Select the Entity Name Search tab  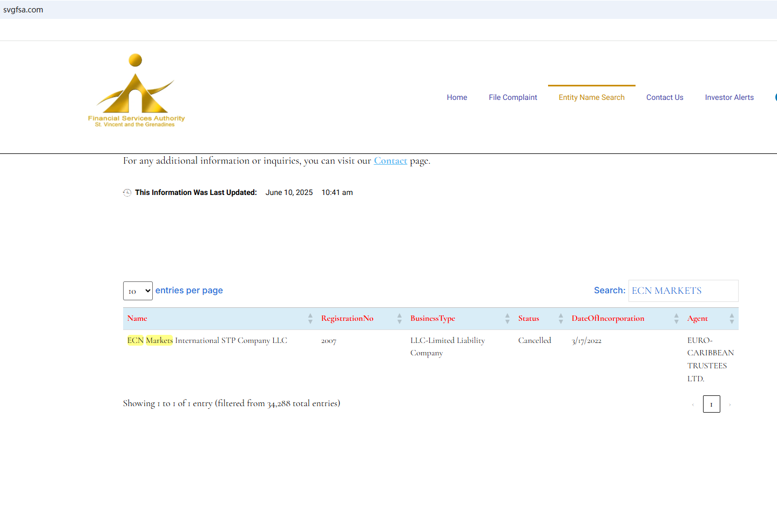tap(591, 97)
